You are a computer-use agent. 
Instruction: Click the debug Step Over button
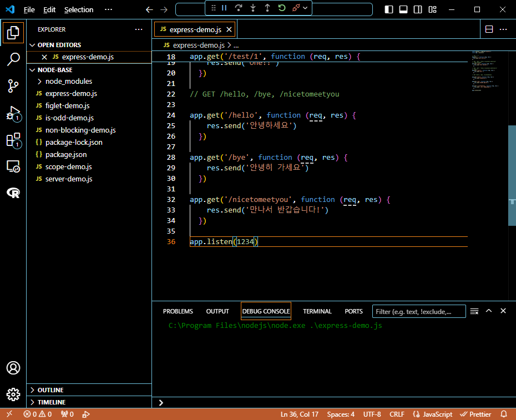[x=239, y=8]
